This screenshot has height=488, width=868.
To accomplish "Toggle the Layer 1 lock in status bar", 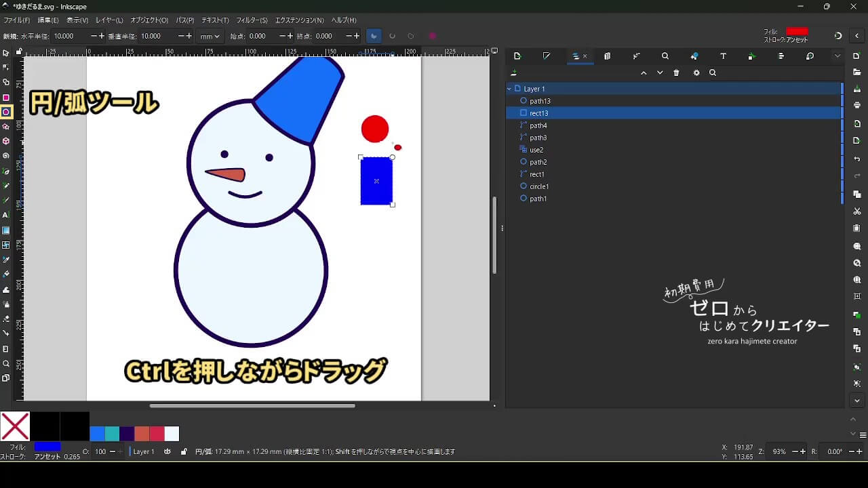I will point(184,451).
